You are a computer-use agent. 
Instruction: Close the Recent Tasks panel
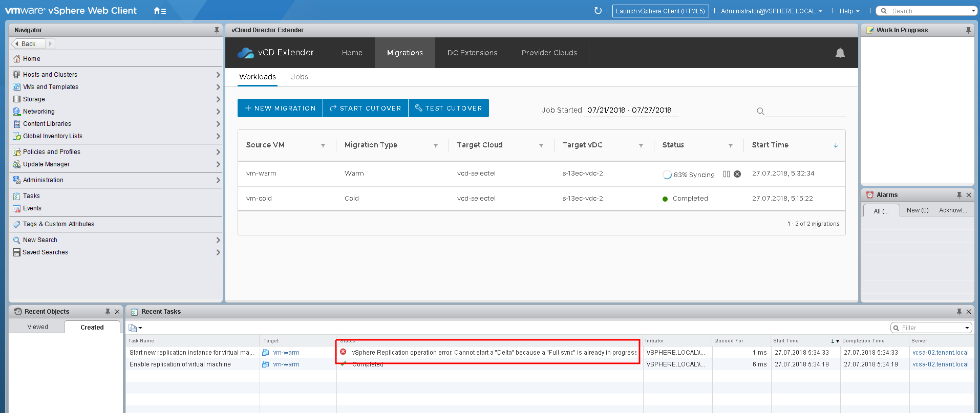(x=969, y=312)
